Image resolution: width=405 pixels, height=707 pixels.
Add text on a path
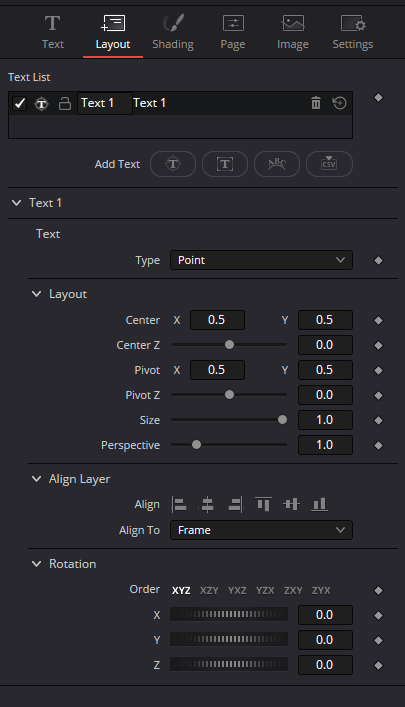pyautogui.click(x=277, y=164)
